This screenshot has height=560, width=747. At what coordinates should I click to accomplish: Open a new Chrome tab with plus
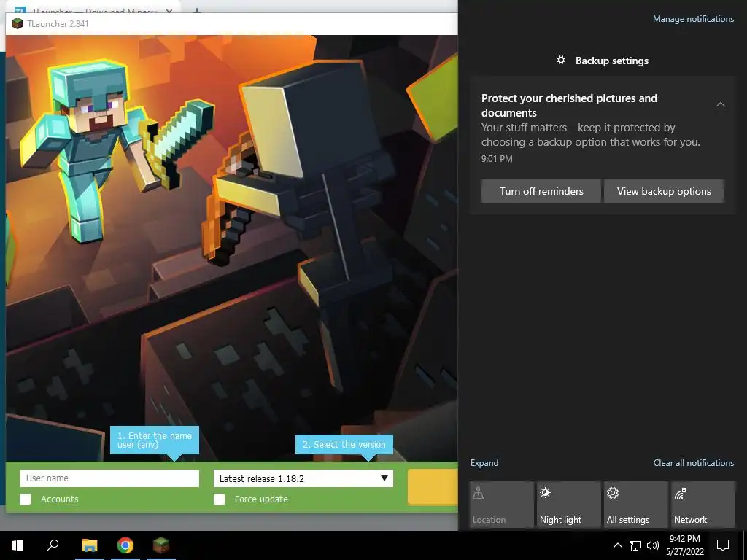pyautogui.click(x=197, y=10)
